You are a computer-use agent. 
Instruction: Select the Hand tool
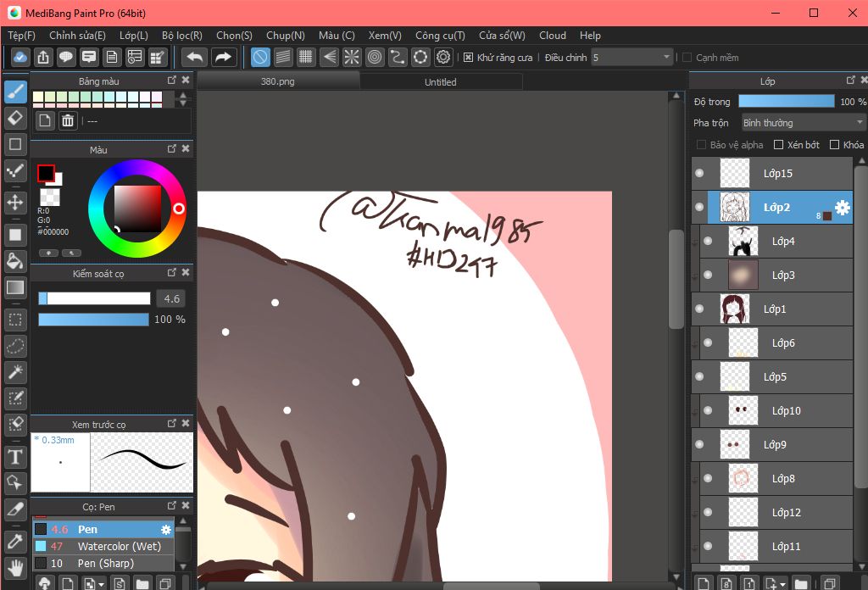click(x=15, y=568)
